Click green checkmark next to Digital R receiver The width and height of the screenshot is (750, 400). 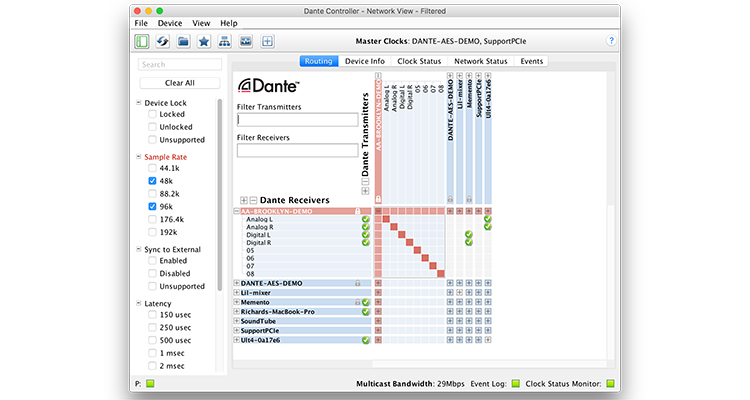(366, 243)
